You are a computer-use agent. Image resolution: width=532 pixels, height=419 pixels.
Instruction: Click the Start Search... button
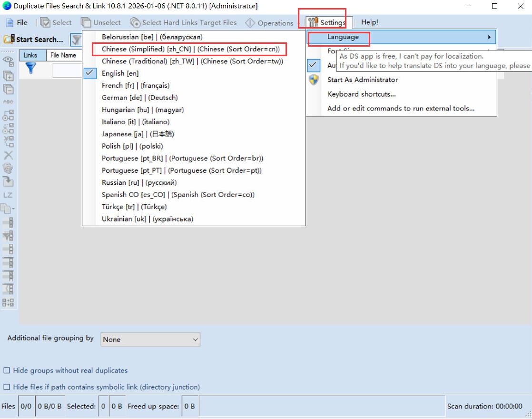[x=34, y=40]
